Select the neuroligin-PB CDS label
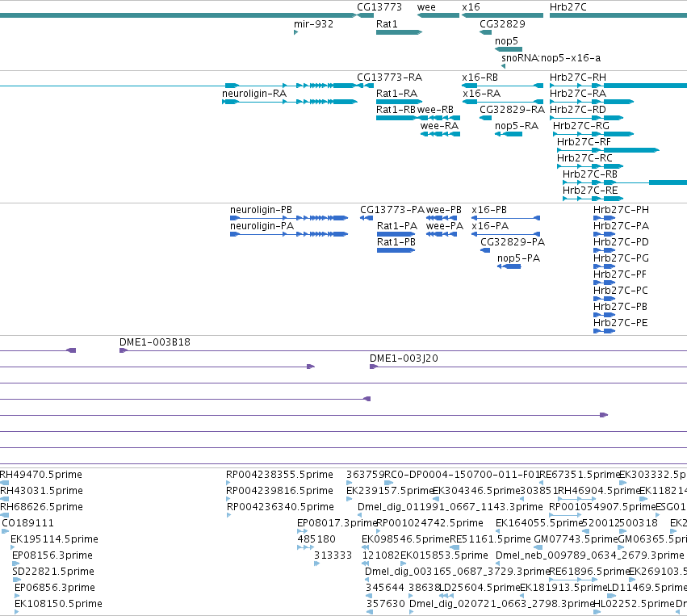 click(261, 210)
